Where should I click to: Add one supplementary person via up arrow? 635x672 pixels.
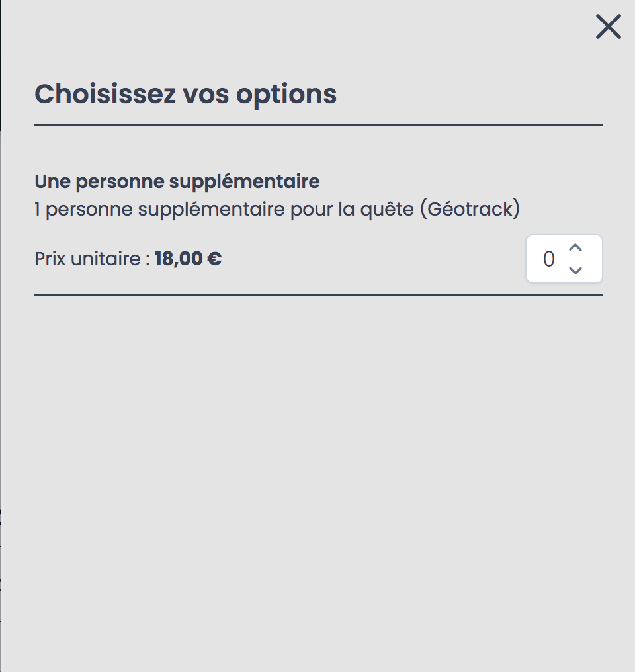point(575,248)
